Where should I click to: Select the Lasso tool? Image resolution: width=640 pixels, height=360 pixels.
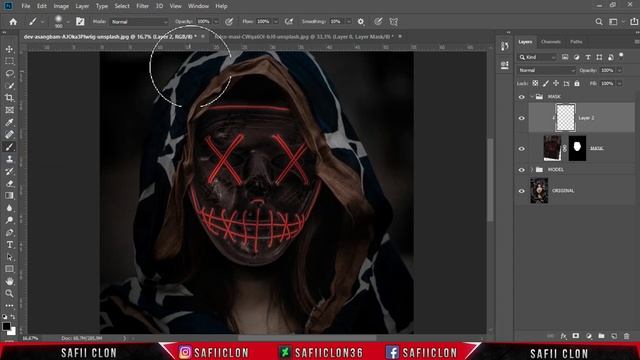(x=9, y=73)
